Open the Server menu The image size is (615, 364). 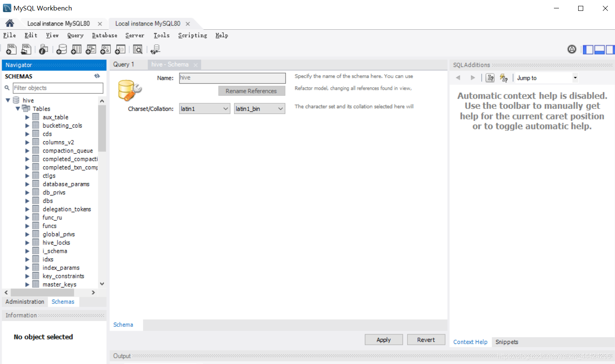(135, 36)
